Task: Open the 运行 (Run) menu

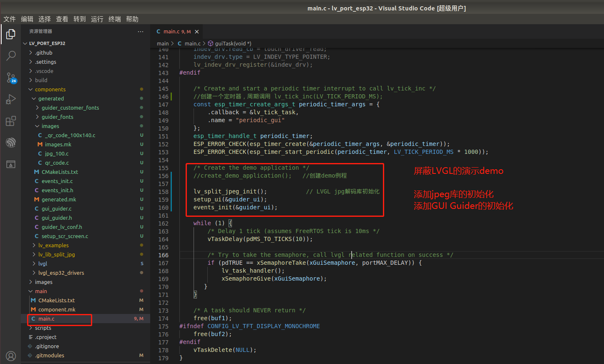Action: pyautogui.click(x=97, y=19)
